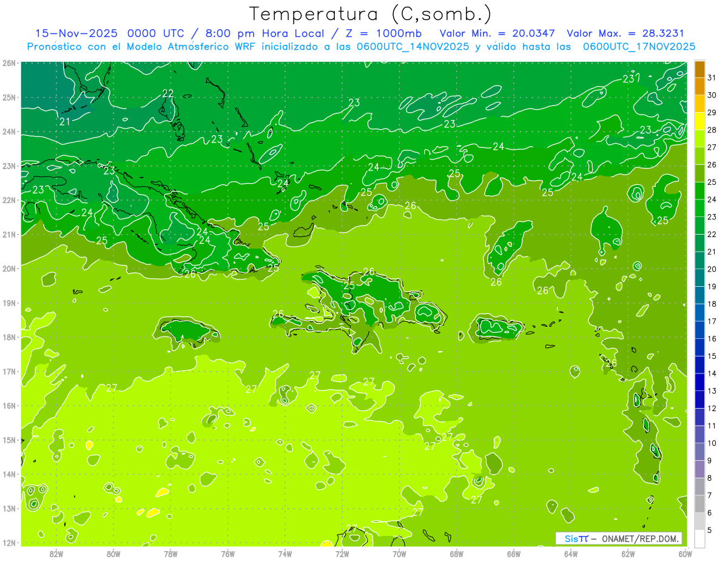Click color bar label '5'
728x562 pixels.
click(710, 530)
